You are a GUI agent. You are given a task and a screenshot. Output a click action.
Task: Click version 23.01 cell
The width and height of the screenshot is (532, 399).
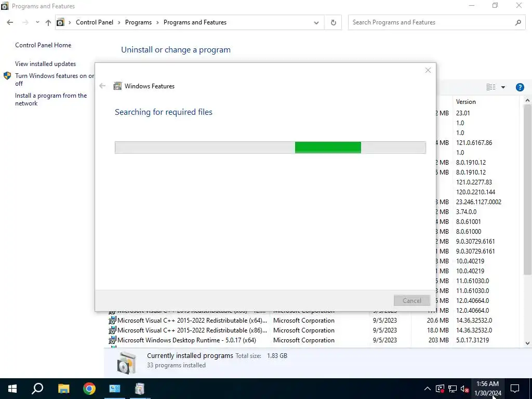463,113
